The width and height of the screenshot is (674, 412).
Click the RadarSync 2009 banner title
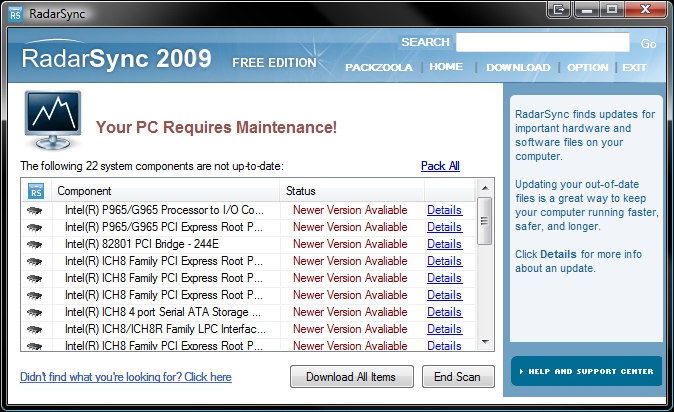tap(116, 59)
